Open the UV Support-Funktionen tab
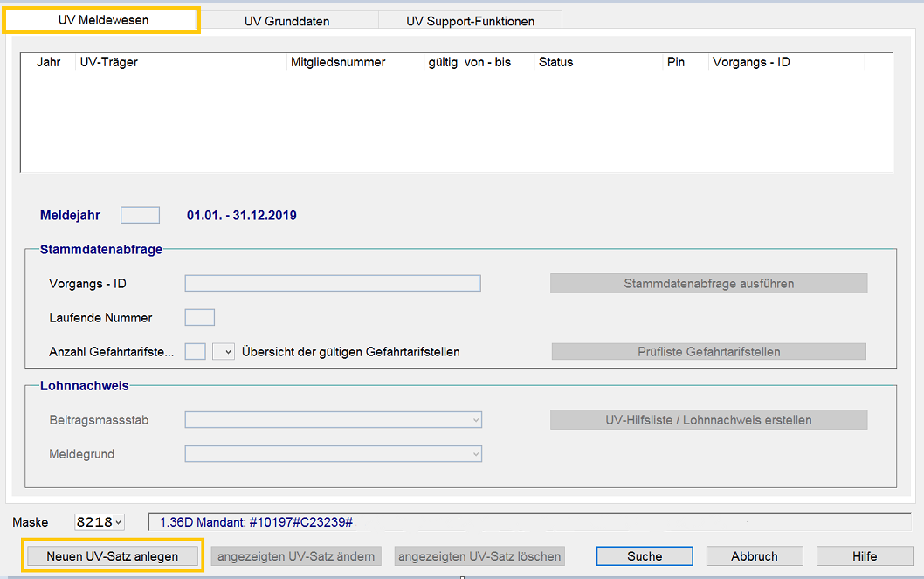Image resolution: width=924 pixels, height=579 pixels. click(x=470, y=21)
